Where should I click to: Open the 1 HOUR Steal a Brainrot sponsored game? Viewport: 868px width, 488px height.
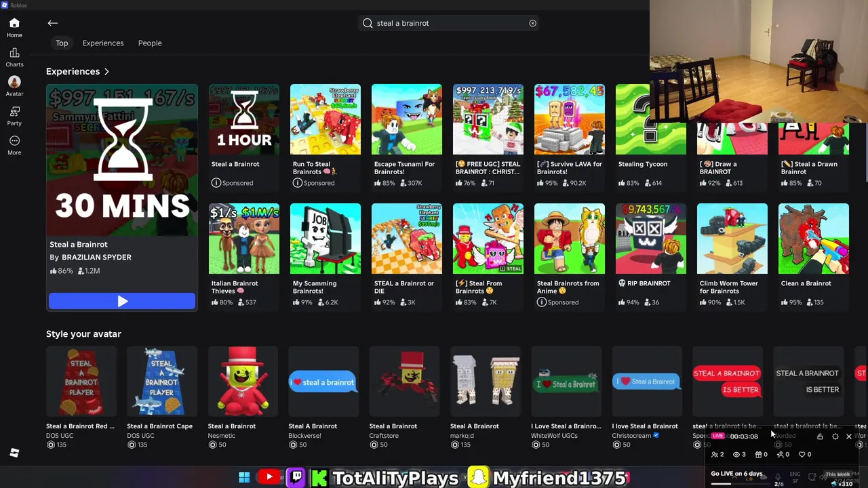click(x=244, y=119)
